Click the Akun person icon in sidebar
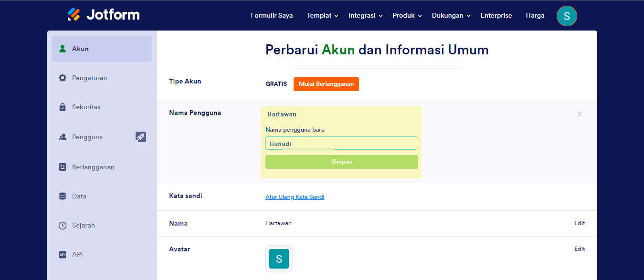Screen dimensions: 644x280 [63, 49]
